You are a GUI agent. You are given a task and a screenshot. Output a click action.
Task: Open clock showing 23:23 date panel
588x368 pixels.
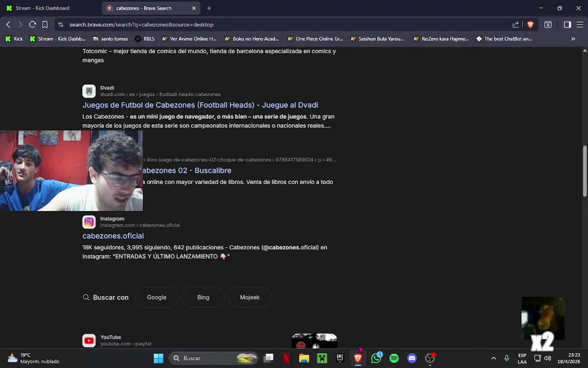pyautogui.click(x=569, y=358)
